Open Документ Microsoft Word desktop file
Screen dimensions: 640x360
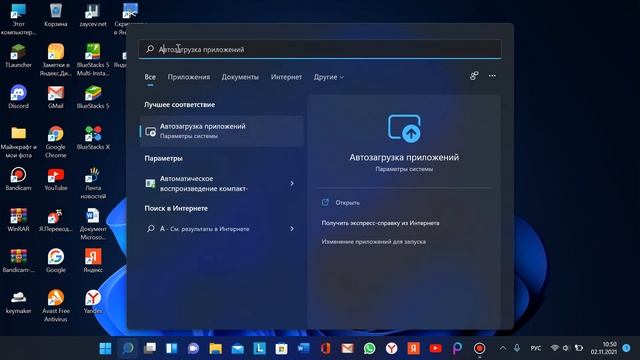pyautogui.click(x=93, y=224)
